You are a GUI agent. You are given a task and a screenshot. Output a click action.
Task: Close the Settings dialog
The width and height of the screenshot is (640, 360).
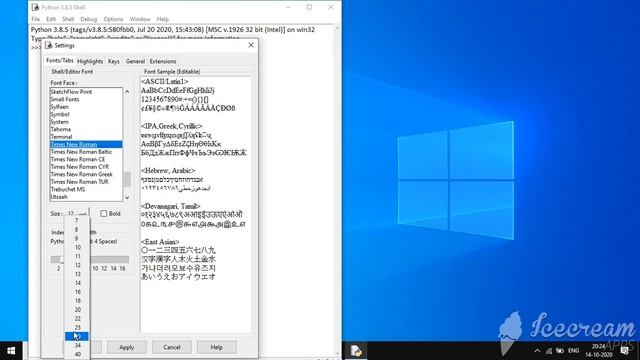pyautogui.click(x=251, y=45)
